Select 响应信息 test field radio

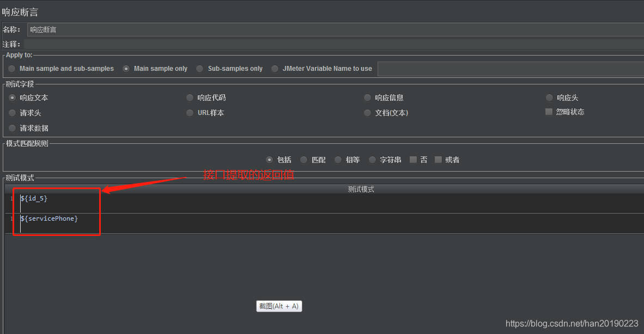368,98
